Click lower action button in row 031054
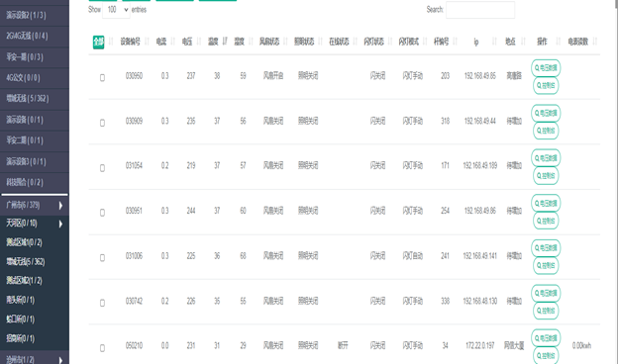This screenshot has width=618, height=364. pyautogui.click(x=546, y=176)
